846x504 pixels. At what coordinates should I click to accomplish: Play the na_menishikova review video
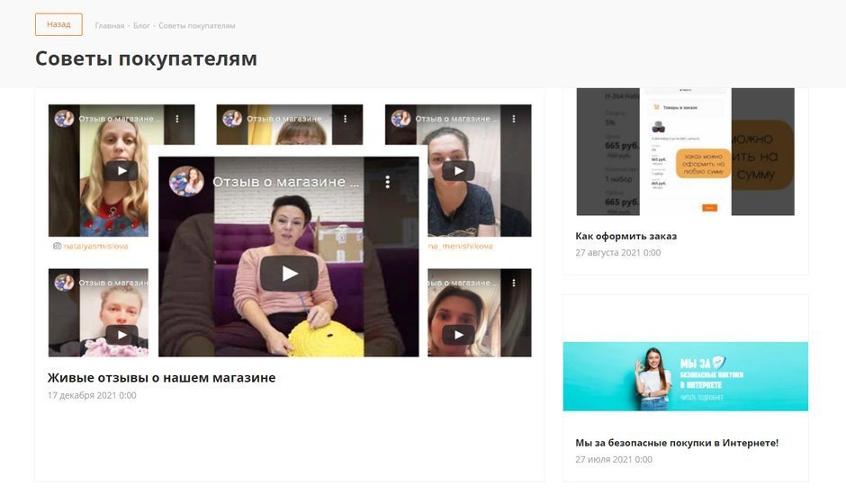458,170
